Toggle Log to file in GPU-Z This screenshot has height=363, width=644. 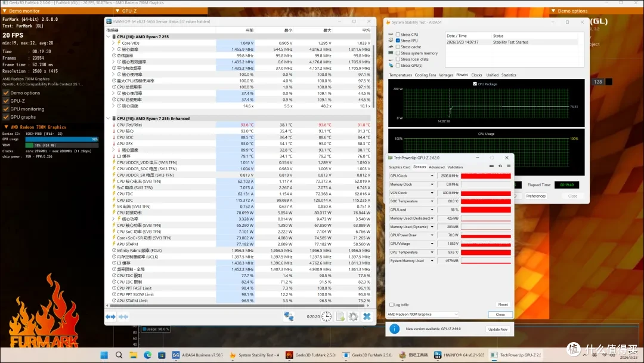[391, 304]
